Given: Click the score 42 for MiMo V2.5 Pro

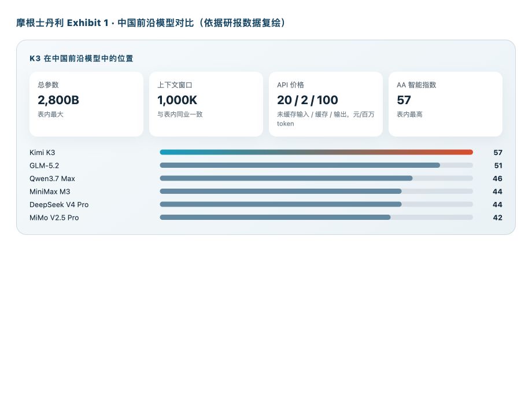Looking at the screenshot, I should pyautogui.click(x=497, y=218).
